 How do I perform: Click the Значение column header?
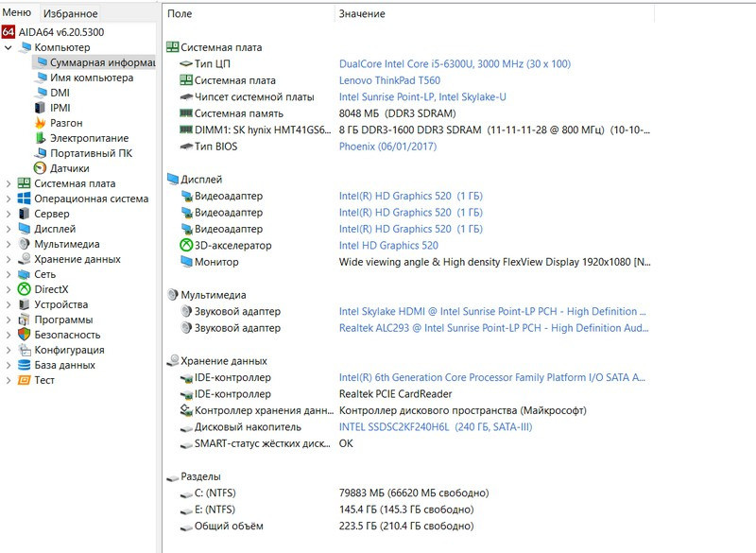361,14
